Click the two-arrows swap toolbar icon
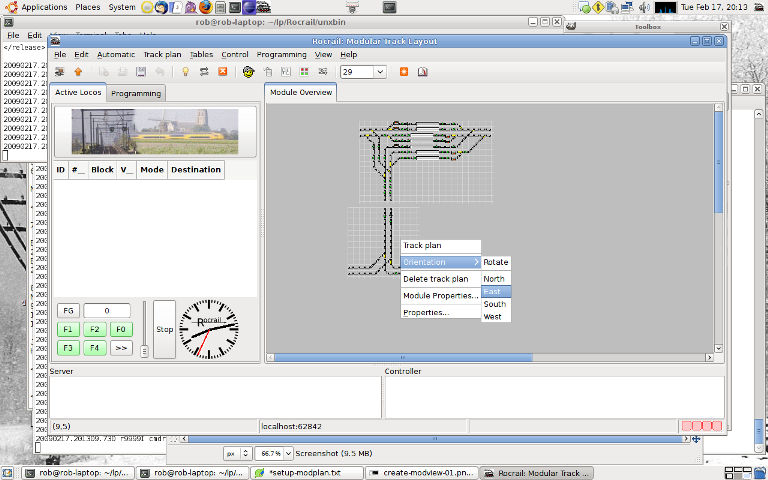 click(x=204, y=72)
